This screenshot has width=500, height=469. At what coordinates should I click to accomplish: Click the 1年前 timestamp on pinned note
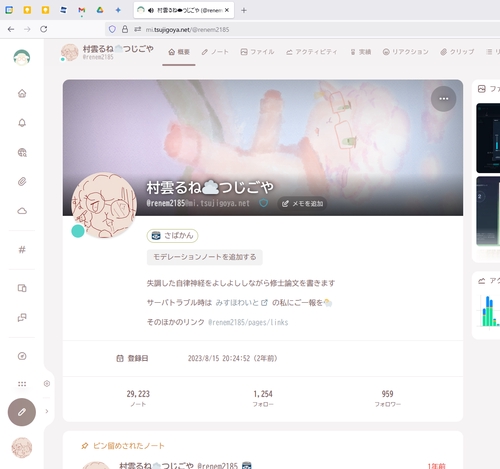click(x=437, y=466)
